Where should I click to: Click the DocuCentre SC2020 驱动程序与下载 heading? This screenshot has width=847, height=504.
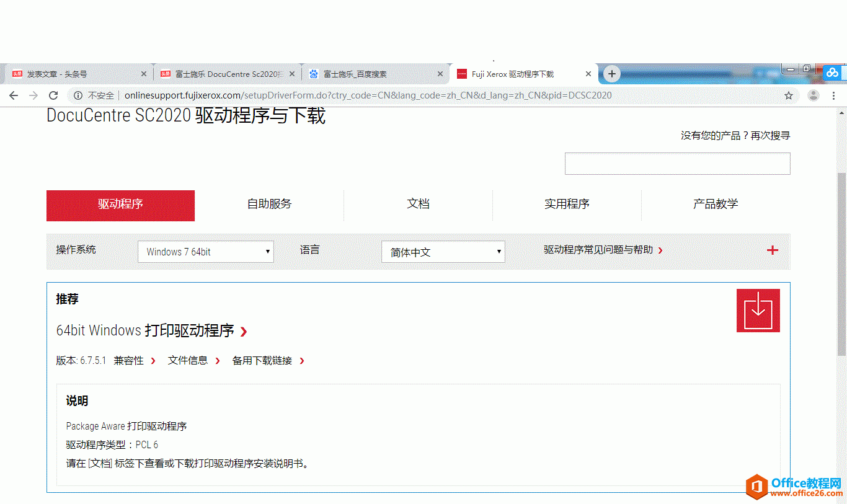[186, 116]
